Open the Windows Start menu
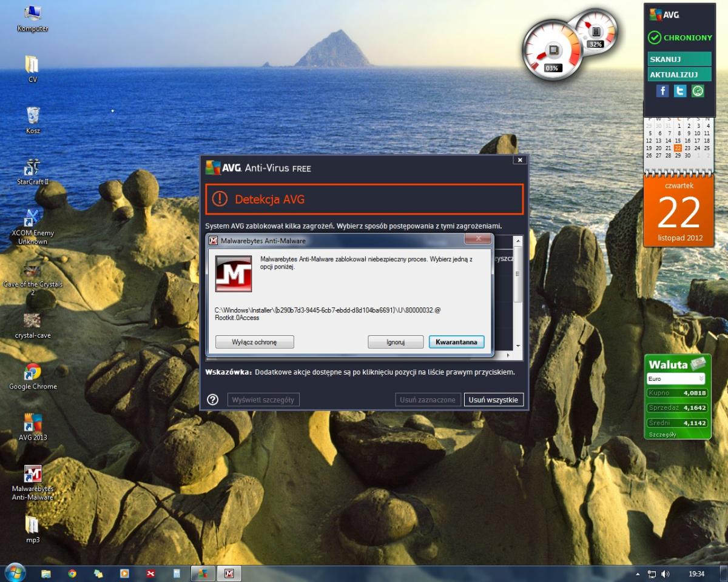 pyautogui.click(x=15, y=573)
